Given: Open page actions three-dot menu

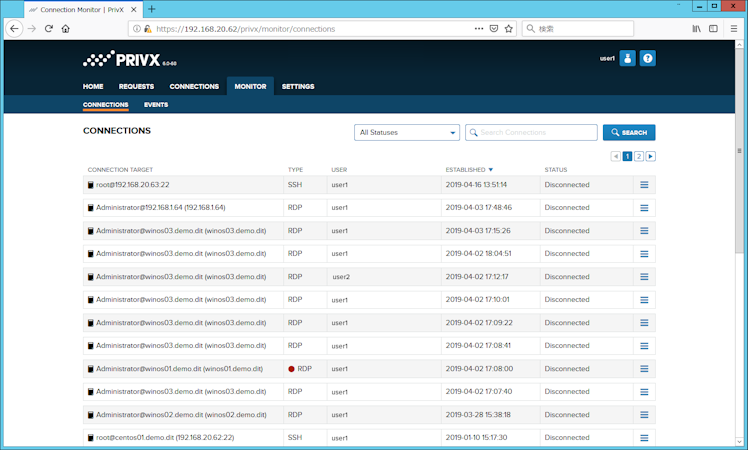Looking at the screenshot, I should [x=479, y=29].
